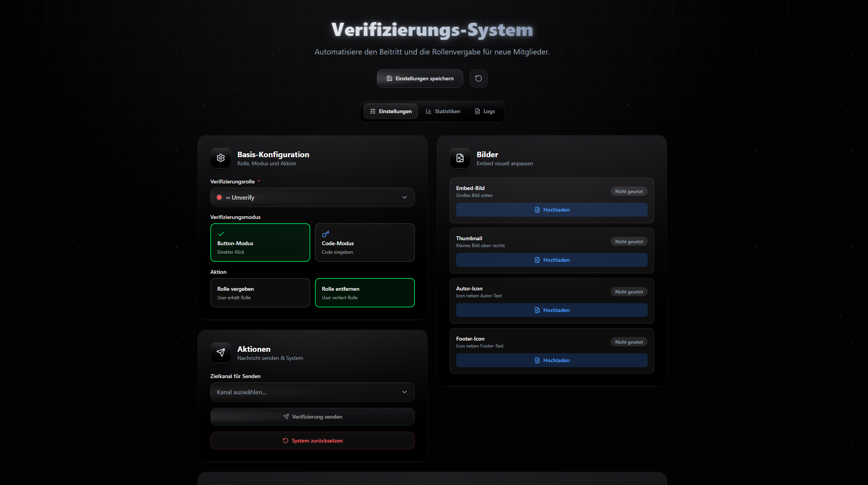Click the paper plane icon beside Aktionen
Image resolution: width=868 pixels, height=485 pixels.
point(220,352)
